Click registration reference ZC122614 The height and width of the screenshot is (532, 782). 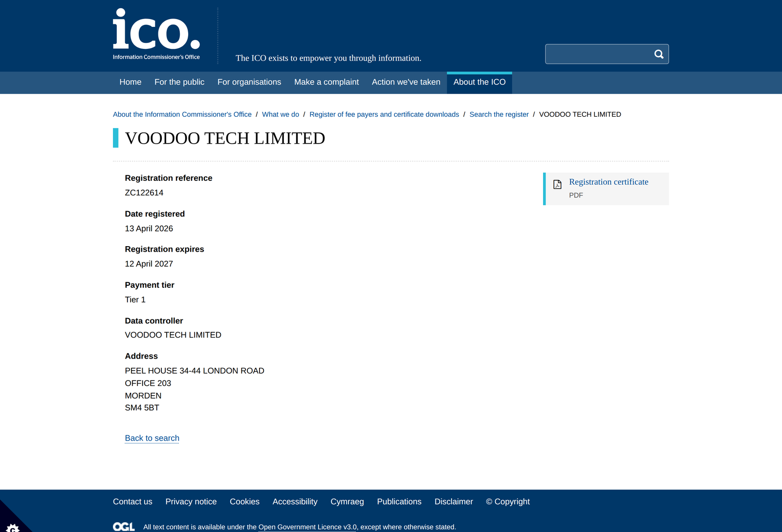[x=144, y=192]
